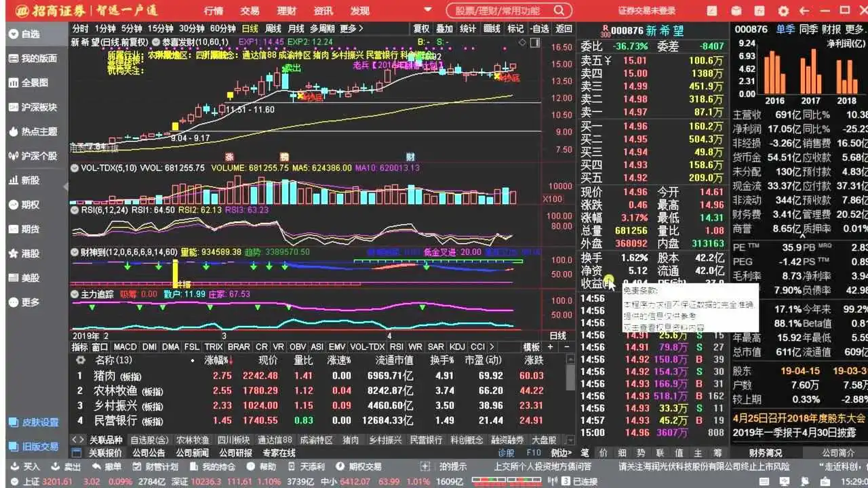This screenshot has width=868, height=488.
Task: Collapse the RSI indicator panel
Action: click(75, 210)
